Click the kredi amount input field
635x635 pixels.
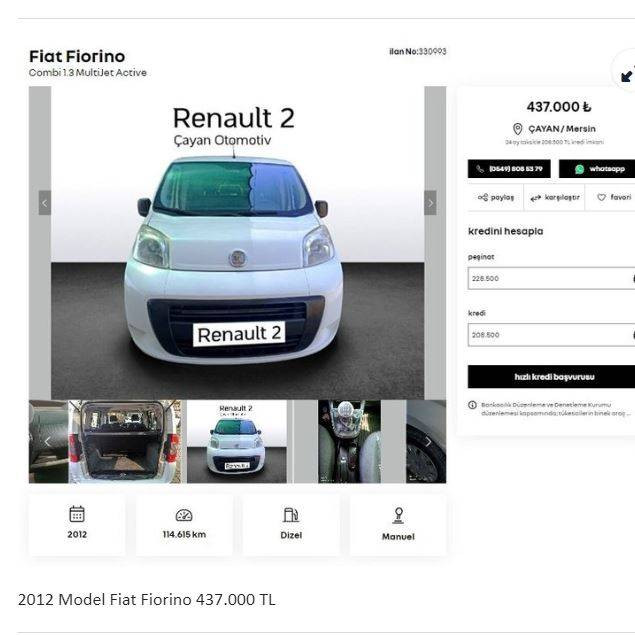coord(550,335)
